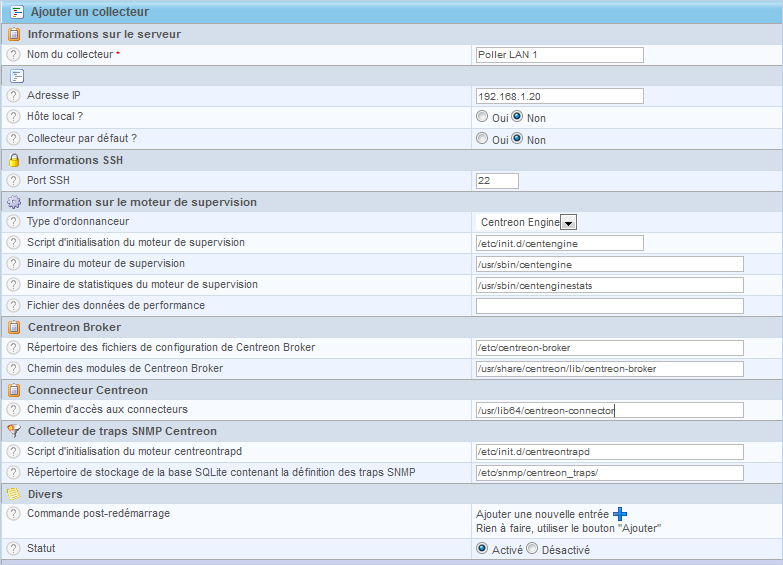Screen dimensions: 783x565
Task: Click help icon beside Chemin des modules de Centreon Broker
Action: 13,368
